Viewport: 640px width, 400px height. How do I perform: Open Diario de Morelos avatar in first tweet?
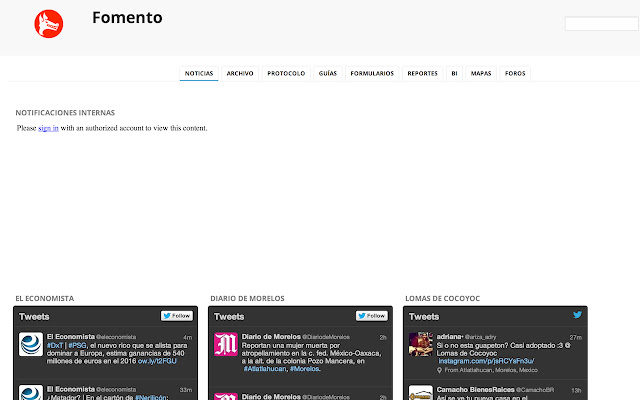click(226, 344)
